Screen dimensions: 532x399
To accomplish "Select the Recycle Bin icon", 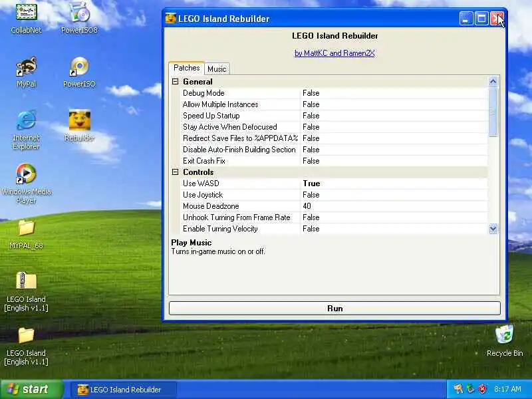I will pyautogui.click(x=505, y=336).
